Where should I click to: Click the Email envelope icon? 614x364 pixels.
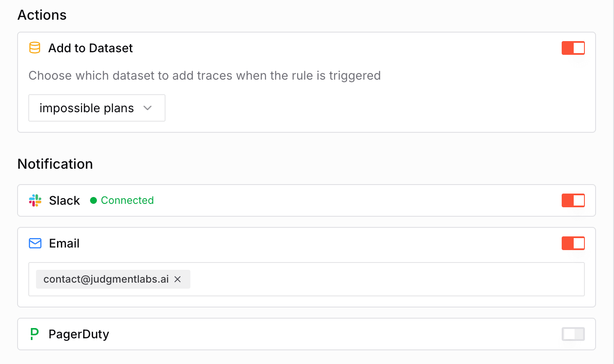35,243
